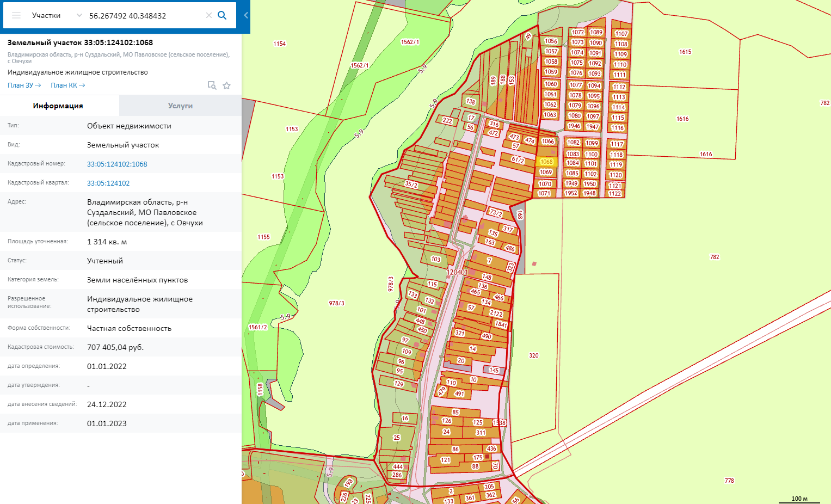831x504 pixels.
Task: Click parcel 320 on the map
Action: click(x=534, y=355)
